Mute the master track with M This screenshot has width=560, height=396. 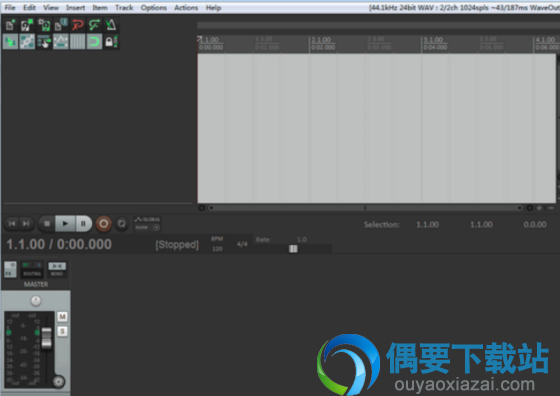(x=62, y=317)
